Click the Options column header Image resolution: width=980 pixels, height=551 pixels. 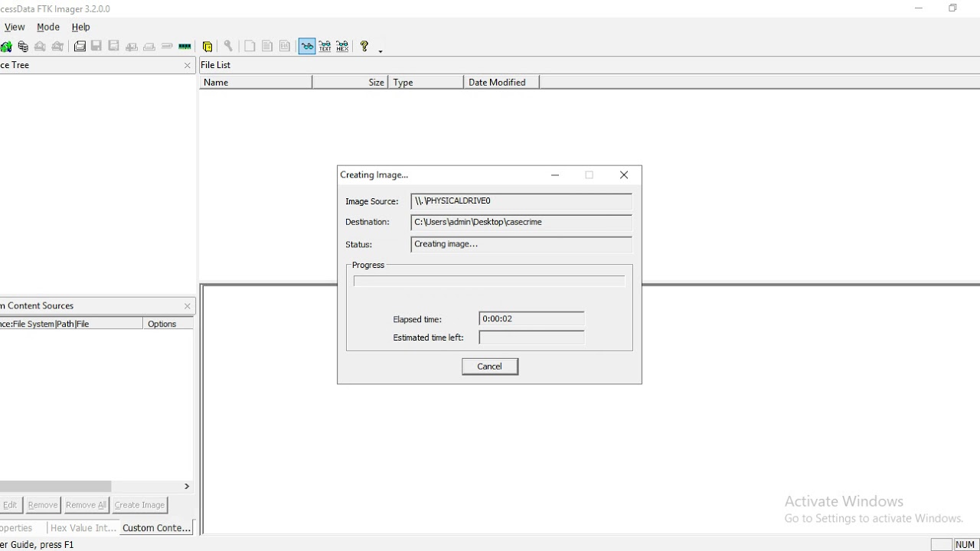click(168, 324)
